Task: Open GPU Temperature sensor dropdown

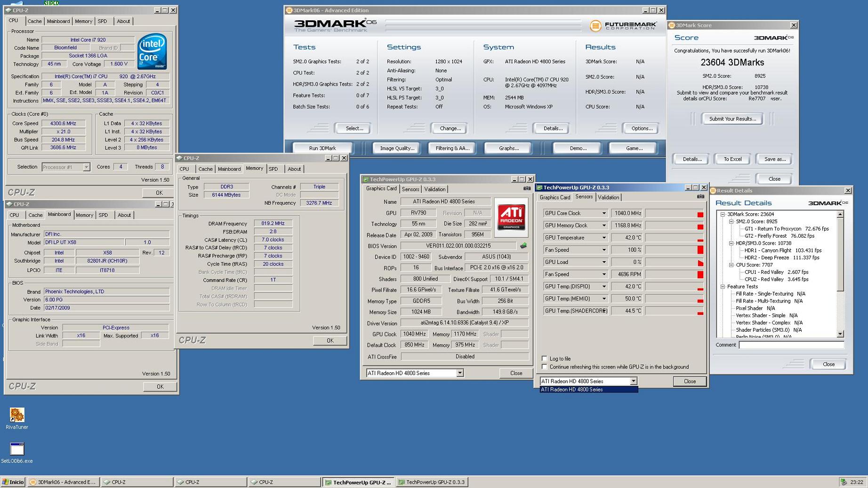Action: [x=604, y=238]
